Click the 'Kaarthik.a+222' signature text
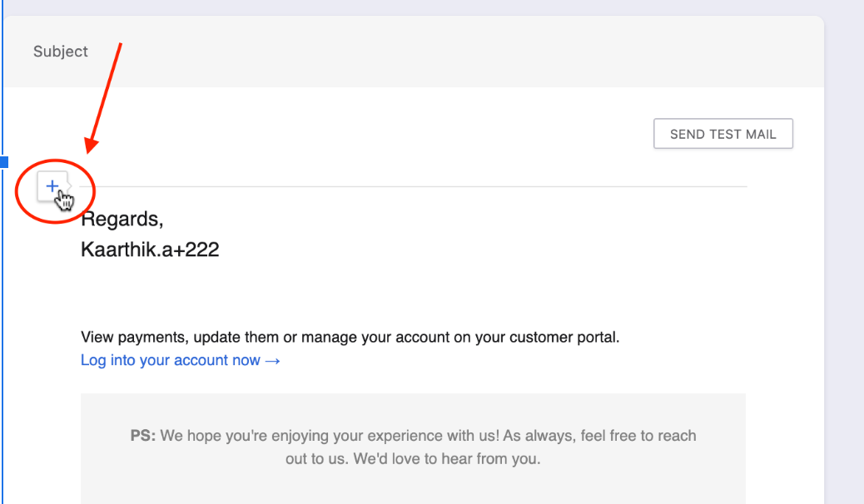Screen dimensions: 864x504 150,249
